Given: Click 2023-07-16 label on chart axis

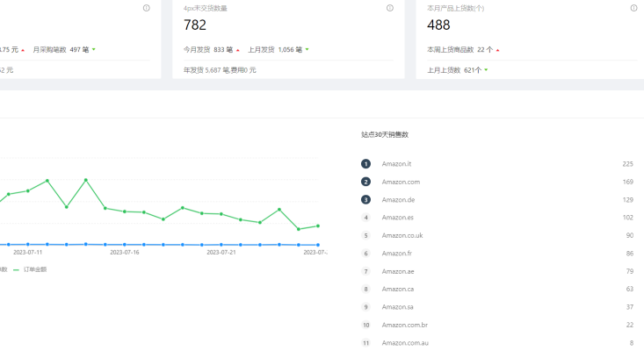Looking at the screenshot, I should pyautogui.click(x=124, y=252).
